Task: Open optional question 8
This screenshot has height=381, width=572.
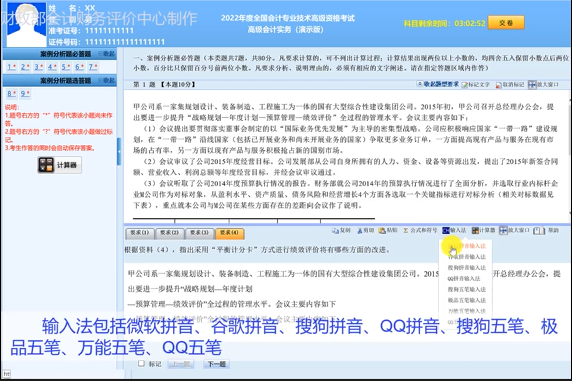Action: [12, 94]
